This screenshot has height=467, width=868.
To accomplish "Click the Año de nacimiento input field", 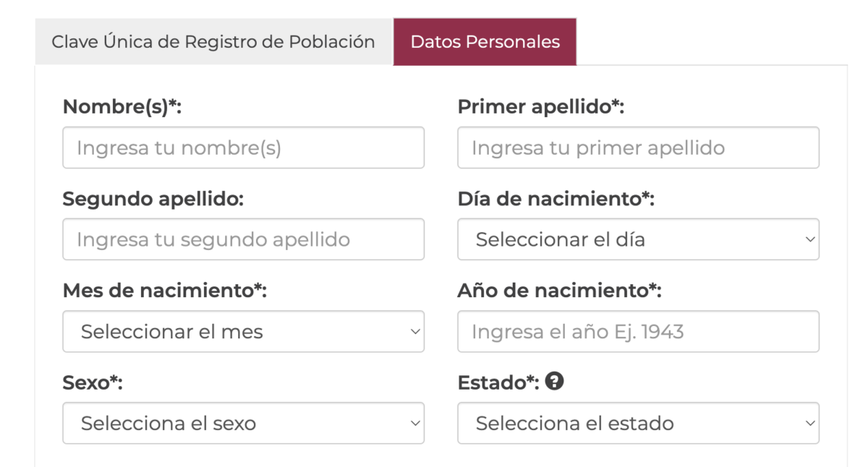I will tap(638, 332).
